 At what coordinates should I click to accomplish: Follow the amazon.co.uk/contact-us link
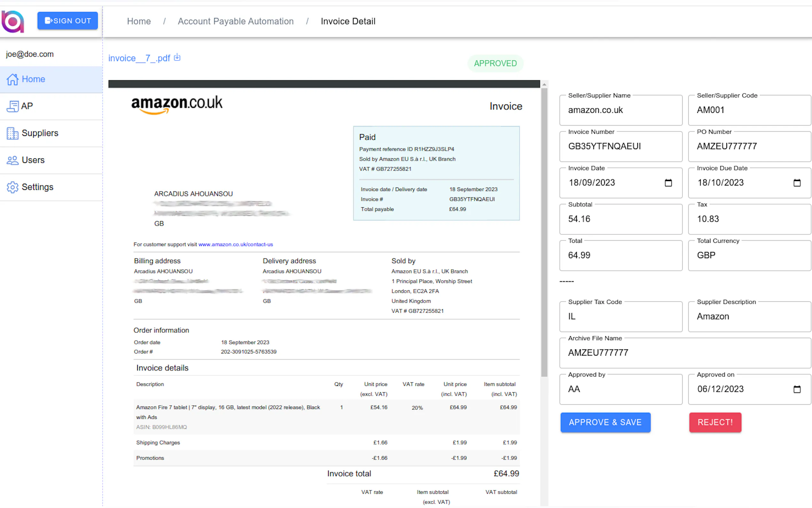(235, 244)
